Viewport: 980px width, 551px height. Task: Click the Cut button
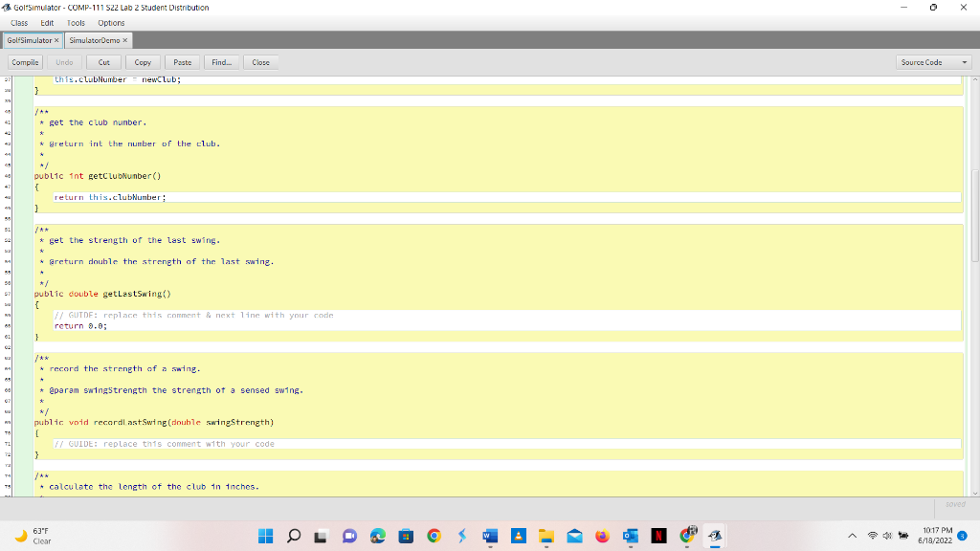pyautogui.click(x=103, y=62)
